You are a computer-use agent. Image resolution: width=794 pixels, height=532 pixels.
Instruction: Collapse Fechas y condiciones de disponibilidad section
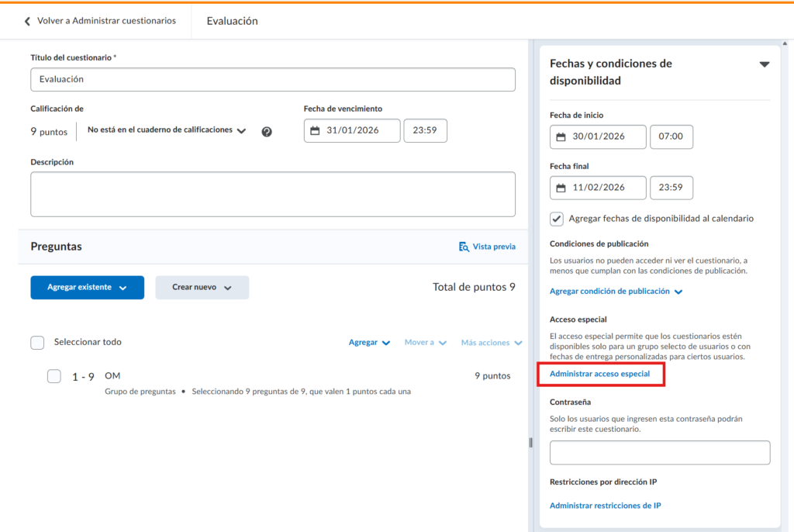point(764,65)
